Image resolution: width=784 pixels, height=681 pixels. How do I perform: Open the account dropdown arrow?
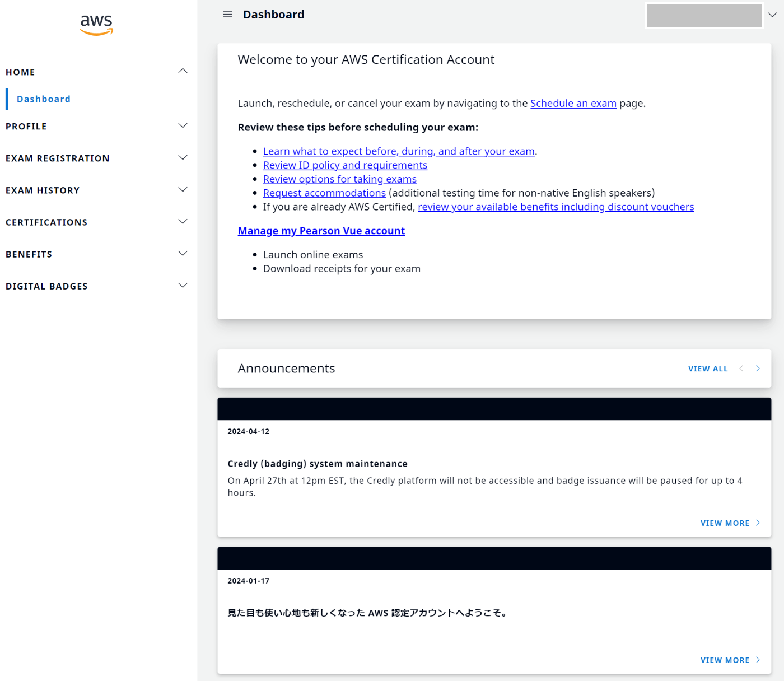(772, 15)
